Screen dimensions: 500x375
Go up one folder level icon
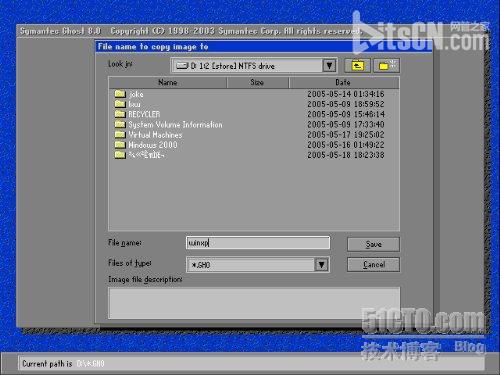[x=357, y=65]
